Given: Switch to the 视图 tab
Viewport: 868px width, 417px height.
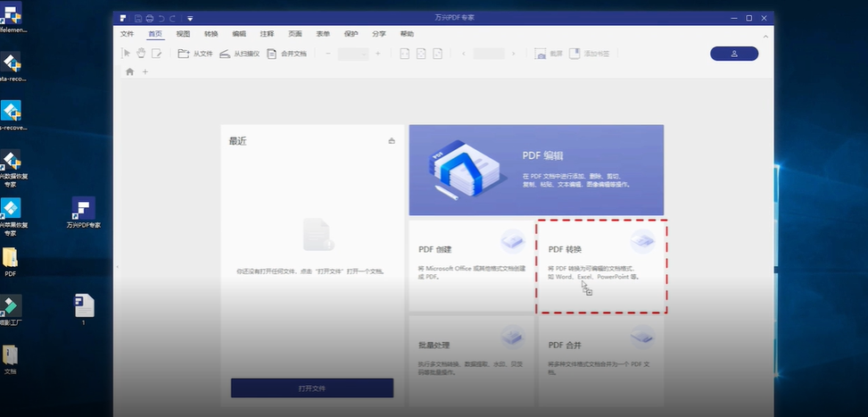Looking at the screenshot, I should (183, 34).
